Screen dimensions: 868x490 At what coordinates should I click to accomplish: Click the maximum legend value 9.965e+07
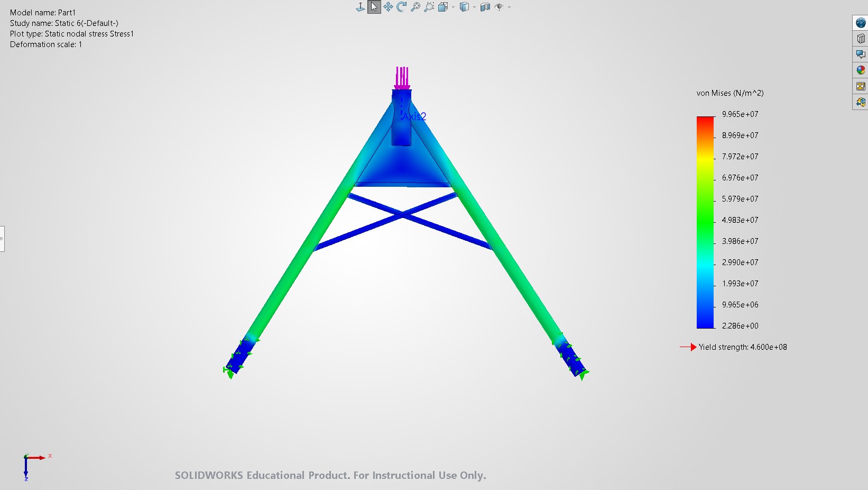pyautogui.click(x=740, y=114)
